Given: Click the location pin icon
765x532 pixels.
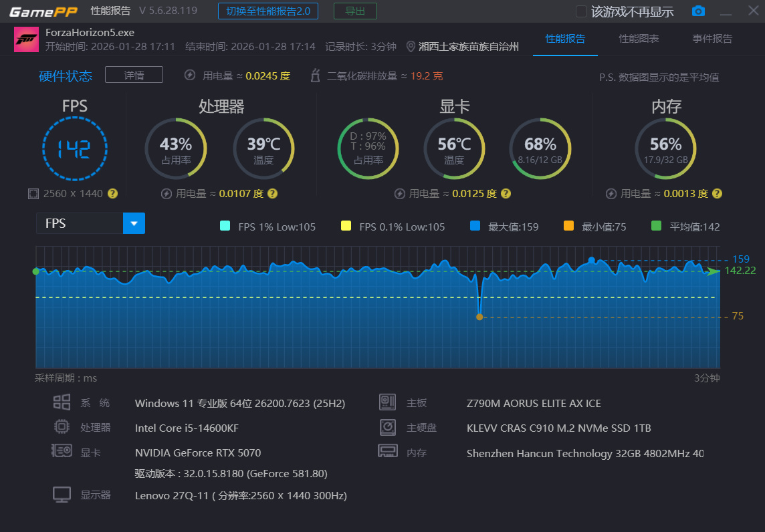Looking at the screenshot, I should (411, 46).
